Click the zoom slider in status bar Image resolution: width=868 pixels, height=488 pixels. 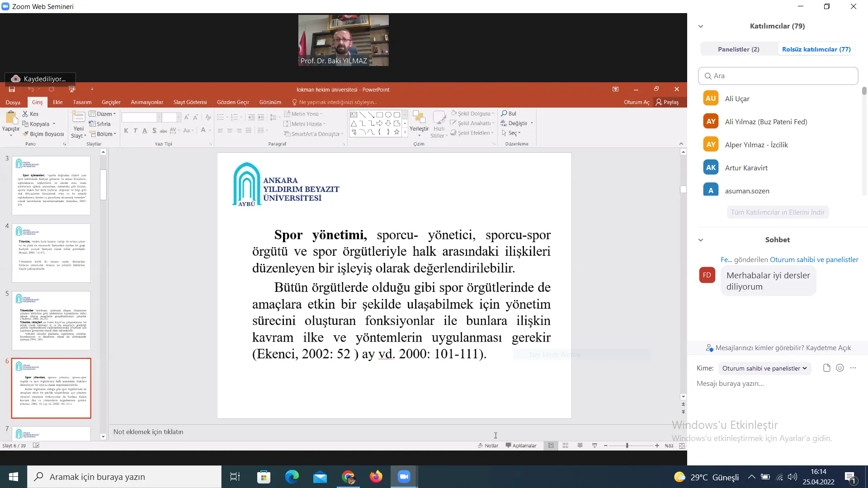[x=627, y=446]
